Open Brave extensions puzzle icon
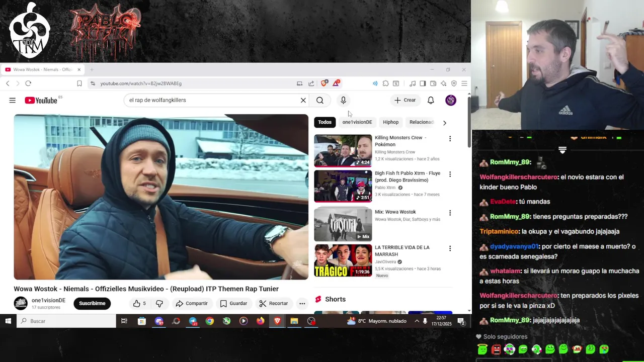 [385, 83]
